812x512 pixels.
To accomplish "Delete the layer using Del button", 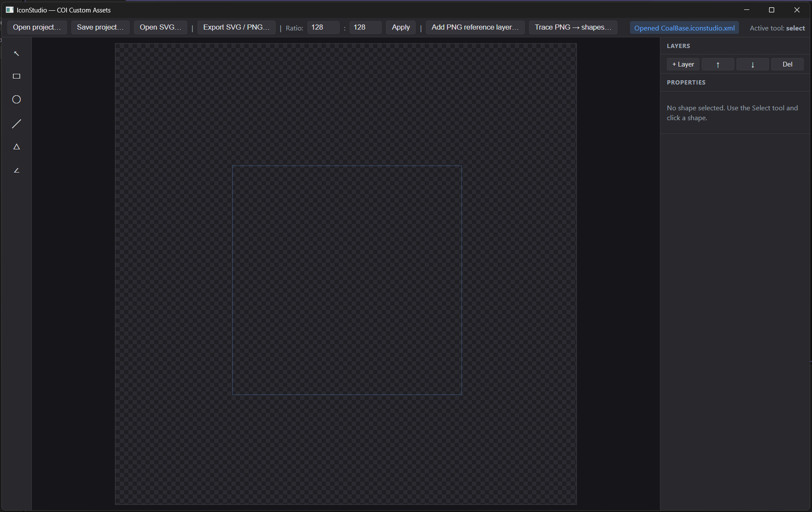I will [787, 64].
